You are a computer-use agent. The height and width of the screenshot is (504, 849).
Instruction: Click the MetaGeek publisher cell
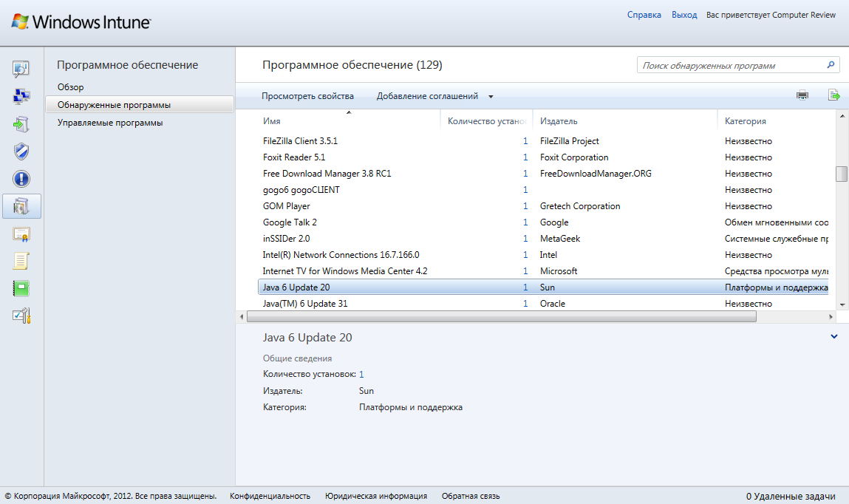tap(560, 238)
